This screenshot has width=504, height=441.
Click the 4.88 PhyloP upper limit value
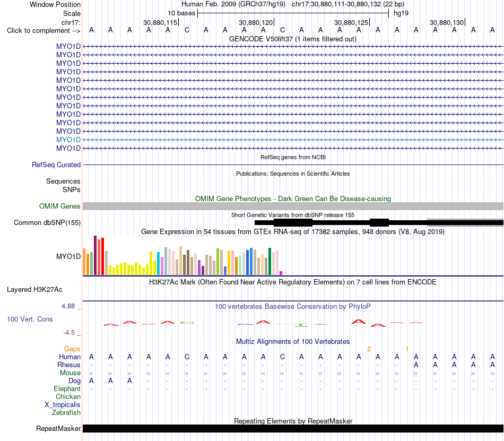[68, 306]
